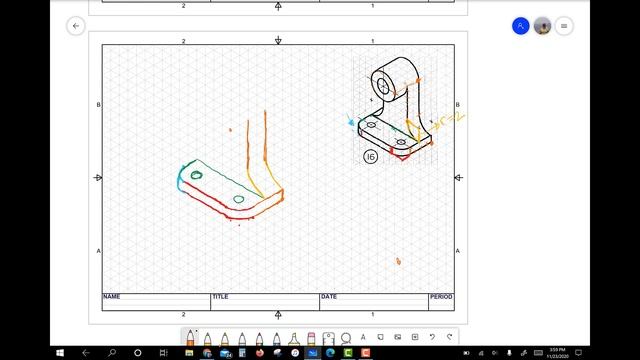640x360 pixels.
Task: Open Mail app on the taskbar
Action: (225, 353)
